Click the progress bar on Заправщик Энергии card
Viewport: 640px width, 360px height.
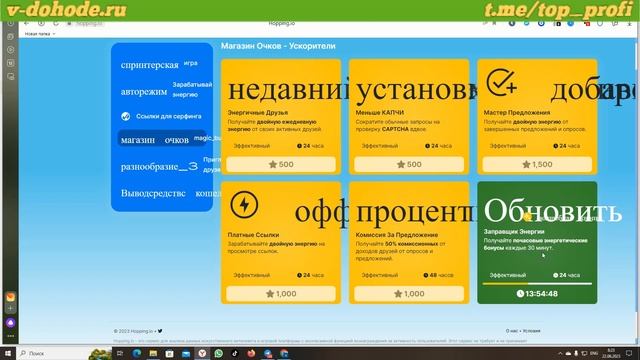[x=537, y=283]
